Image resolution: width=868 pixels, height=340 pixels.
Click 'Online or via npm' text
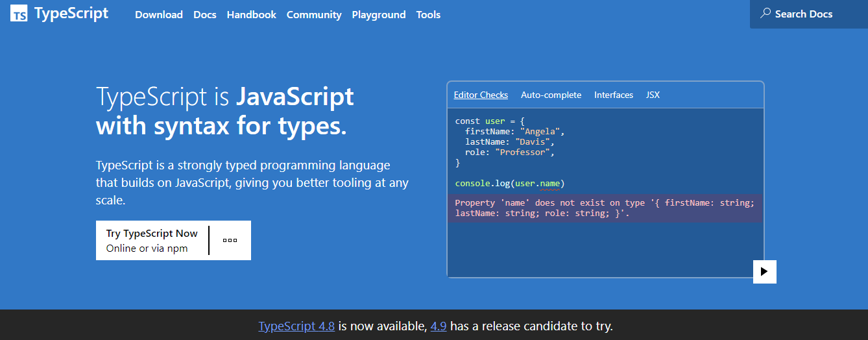(x=147, y=248)
